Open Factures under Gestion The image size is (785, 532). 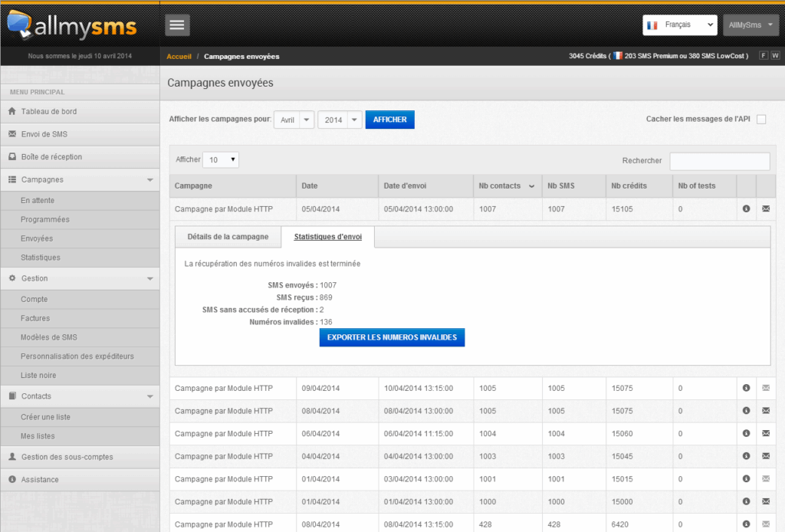pyautogui.click(x=80, y=318)
